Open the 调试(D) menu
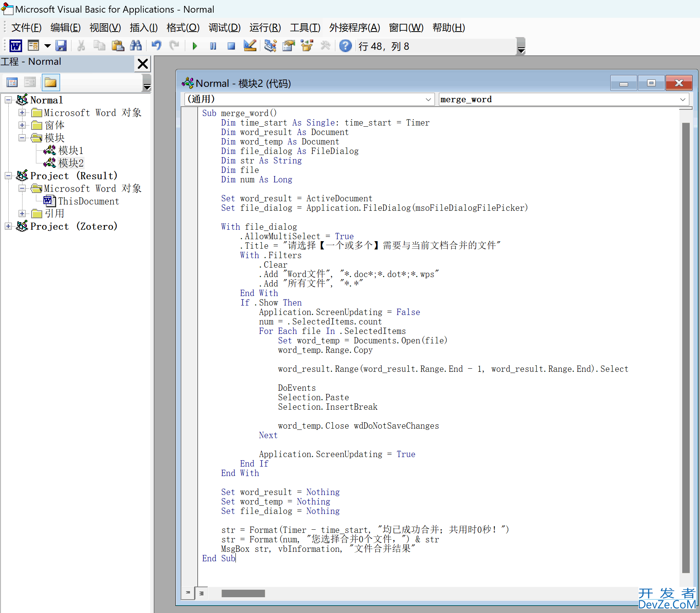Screen dimensions: 700x613 (224, 28)
